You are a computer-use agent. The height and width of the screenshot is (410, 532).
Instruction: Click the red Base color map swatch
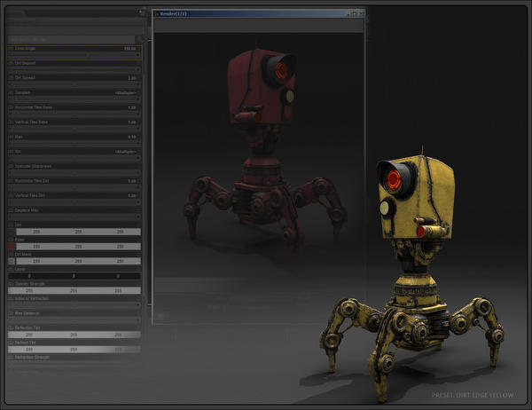click(12, 247)
